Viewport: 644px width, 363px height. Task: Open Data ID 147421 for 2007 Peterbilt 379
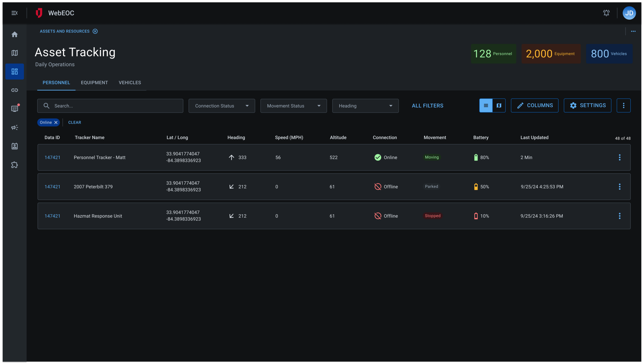coord(52,187)
